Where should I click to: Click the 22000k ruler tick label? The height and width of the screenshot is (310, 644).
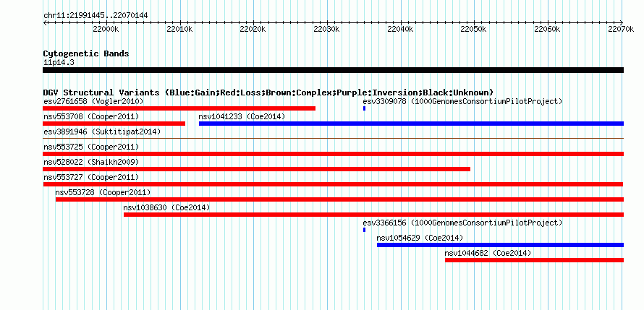coord(106,29)
